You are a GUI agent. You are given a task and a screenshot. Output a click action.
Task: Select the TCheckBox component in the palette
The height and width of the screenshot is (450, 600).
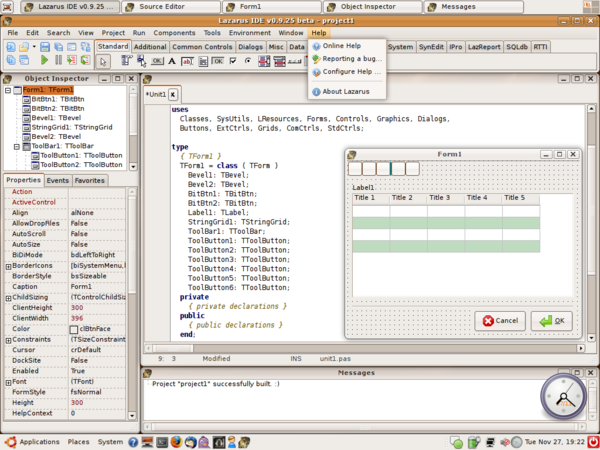coord(233,61)
